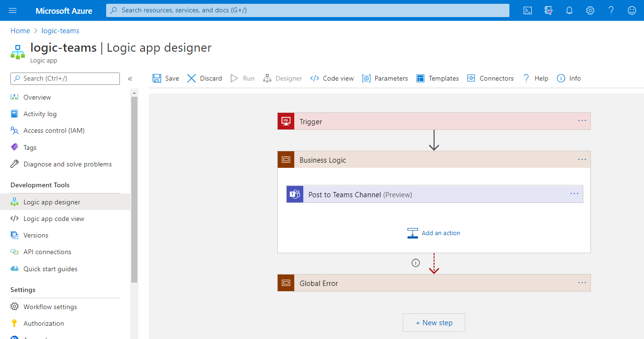
Task: Click the Teams icon on Post action
Action: [x=295, y=194]
